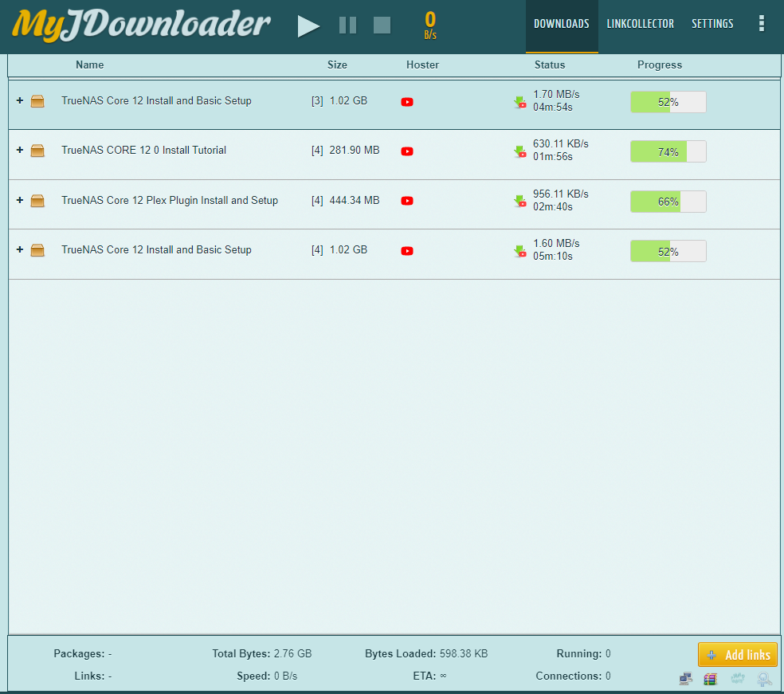Click the YouTube hoster icon in the 281.90 MB row
Viewport: 784px width, 694px height.
407,151
